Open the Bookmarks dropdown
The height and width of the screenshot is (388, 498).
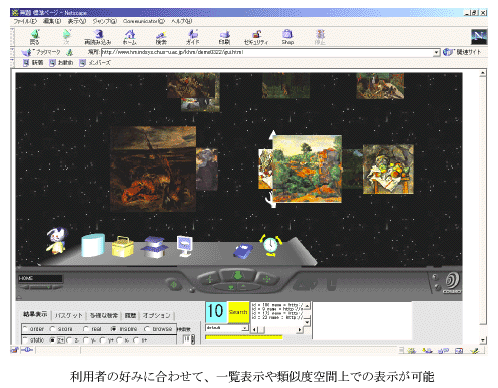(41, 52)
